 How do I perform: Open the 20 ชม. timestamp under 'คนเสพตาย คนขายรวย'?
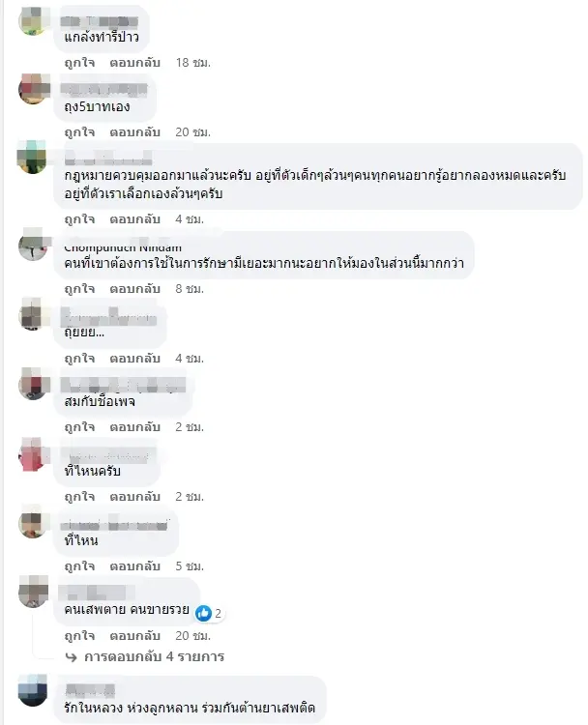tap(192, 636)
